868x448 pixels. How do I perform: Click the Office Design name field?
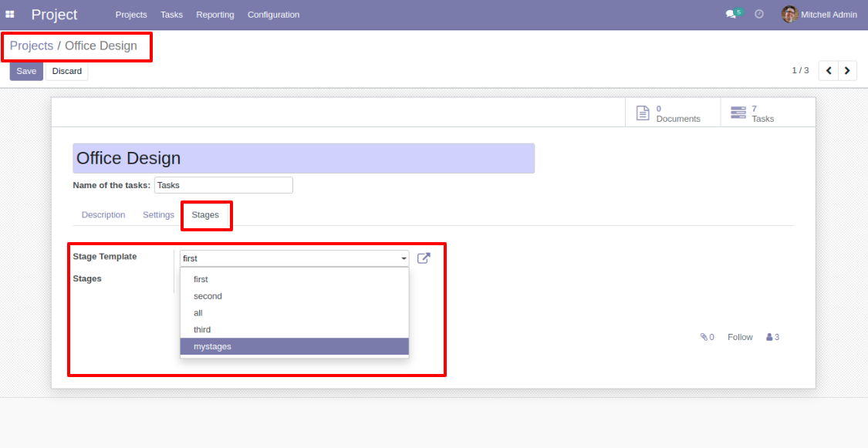(x=304, y=158)
